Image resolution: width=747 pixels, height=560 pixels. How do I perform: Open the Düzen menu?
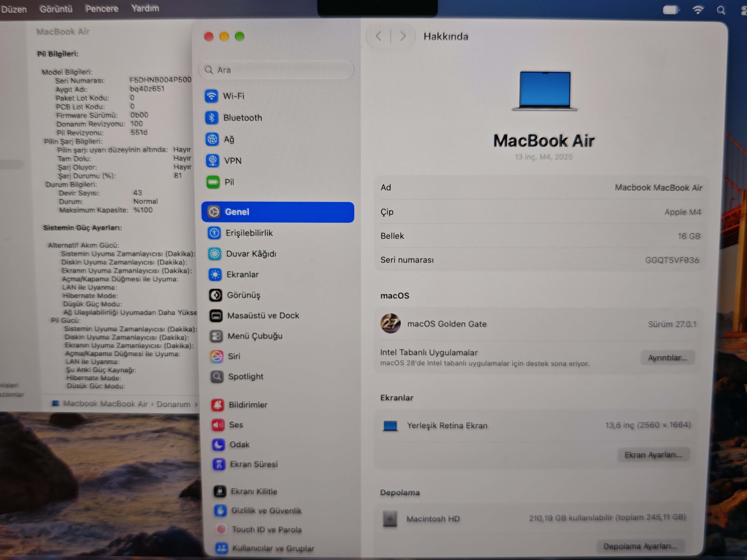pos(14,9)
